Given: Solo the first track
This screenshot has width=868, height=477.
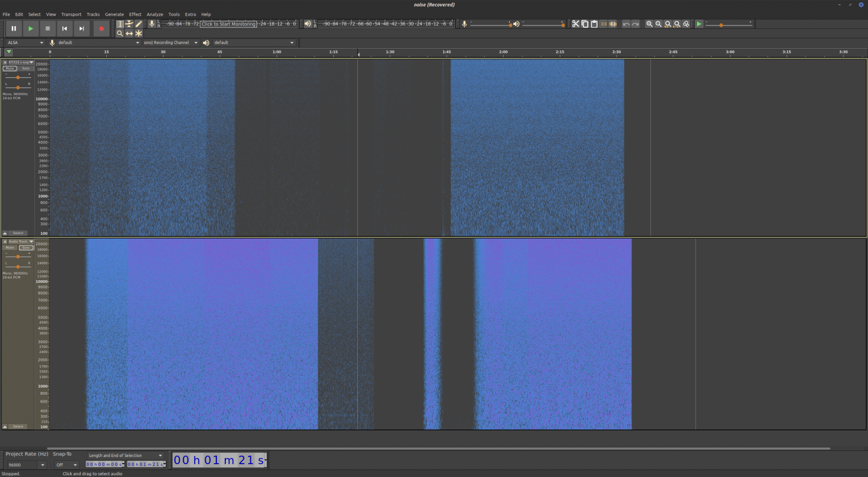Looking at the screenshot, I should coord(26,68).
